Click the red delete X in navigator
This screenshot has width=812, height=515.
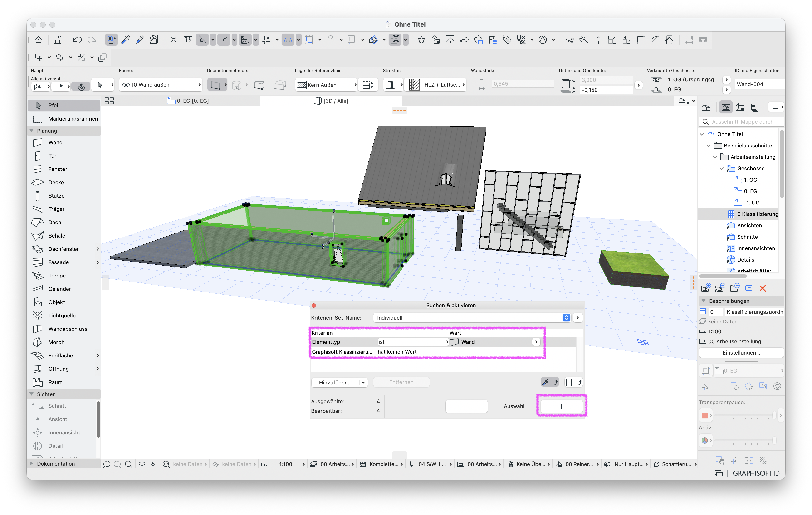click(x=763, y=288)
